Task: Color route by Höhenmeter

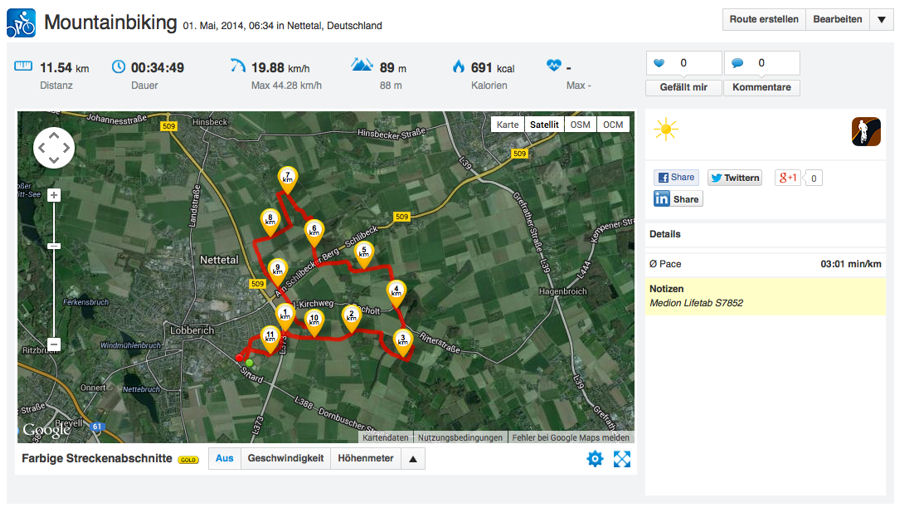Action: click(x=366, y=458)
